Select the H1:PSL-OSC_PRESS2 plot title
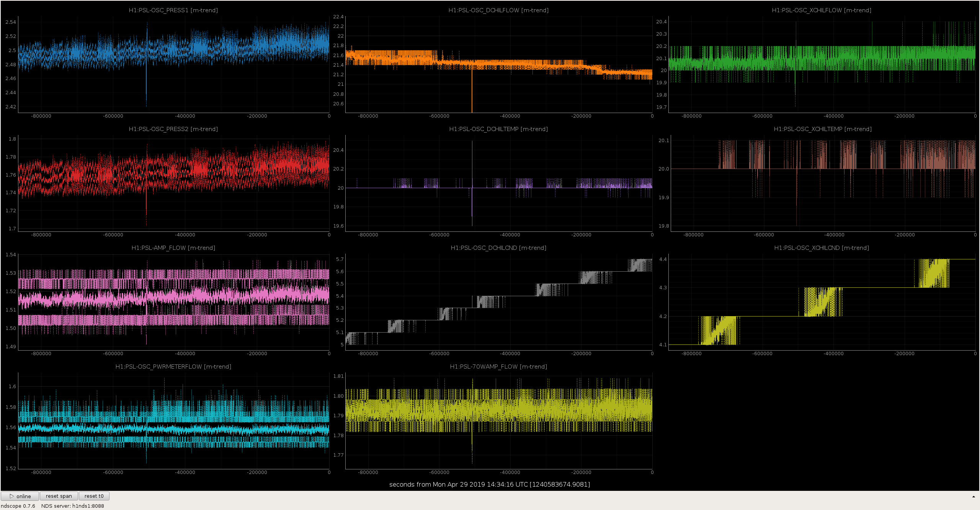The image size is (980, 510). click(x=173, y=129)
